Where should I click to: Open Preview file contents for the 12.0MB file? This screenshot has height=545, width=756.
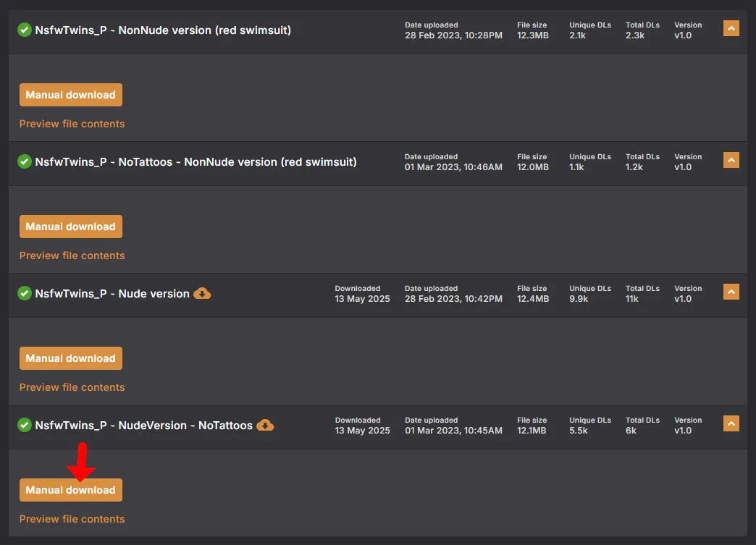(72, 255)
